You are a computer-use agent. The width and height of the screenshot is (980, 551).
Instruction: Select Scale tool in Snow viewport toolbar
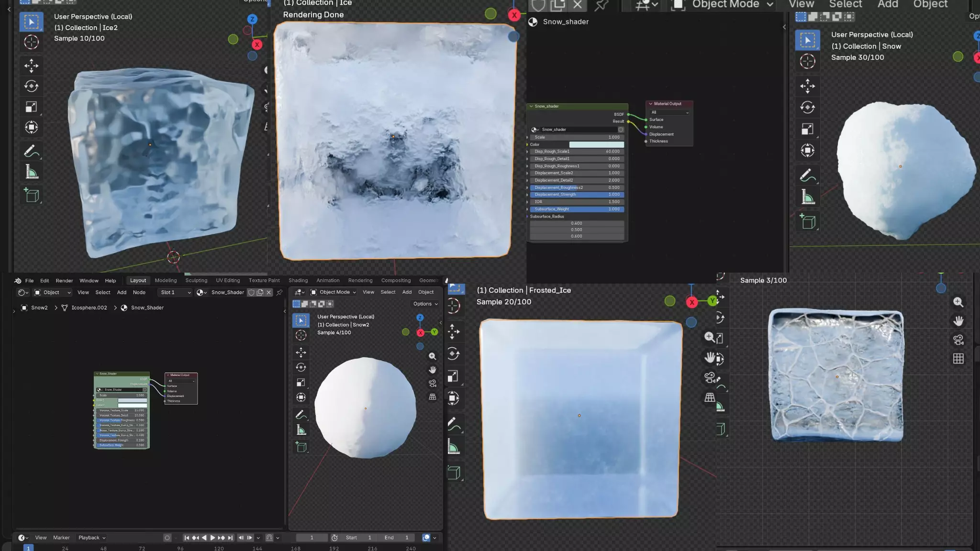[807, 129]
